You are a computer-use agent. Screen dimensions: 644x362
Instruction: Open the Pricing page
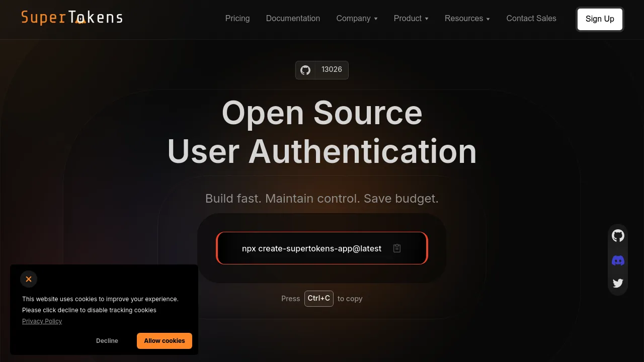237,18
